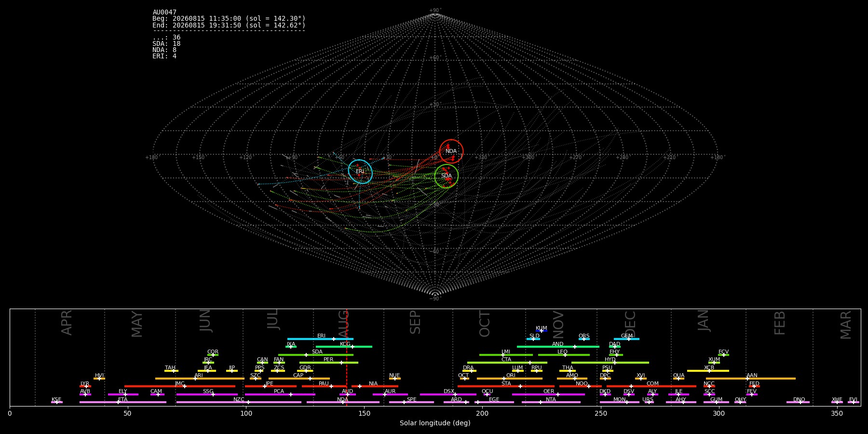Select the LEO green shower bar
This screenshot has height=434, width=868.
click(564, 355)
